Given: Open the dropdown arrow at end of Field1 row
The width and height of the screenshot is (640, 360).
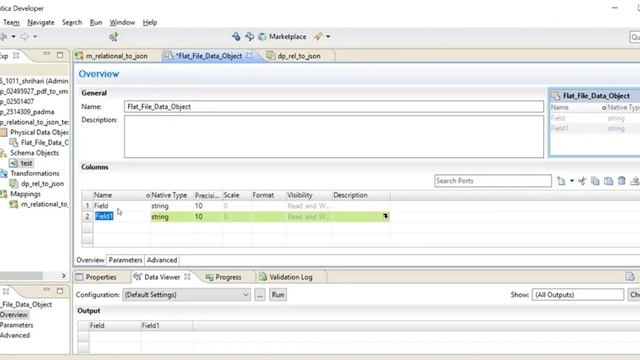Looking at the screenshot, I should [x=385, y=216].
